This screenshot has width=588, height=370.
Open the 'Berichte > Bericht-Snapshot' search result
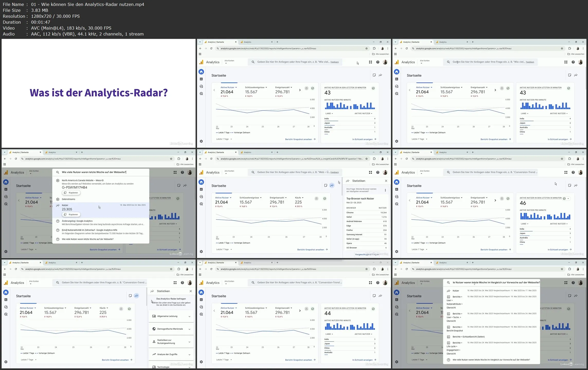(x=491, y=329)
